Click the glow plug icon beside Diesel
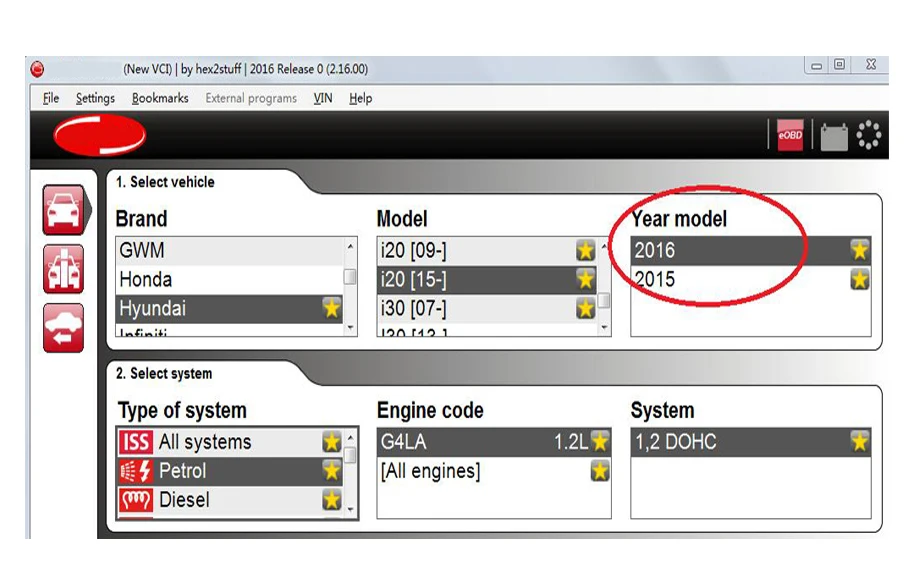Viewport: 917px width, 581px height. [136, 500]
